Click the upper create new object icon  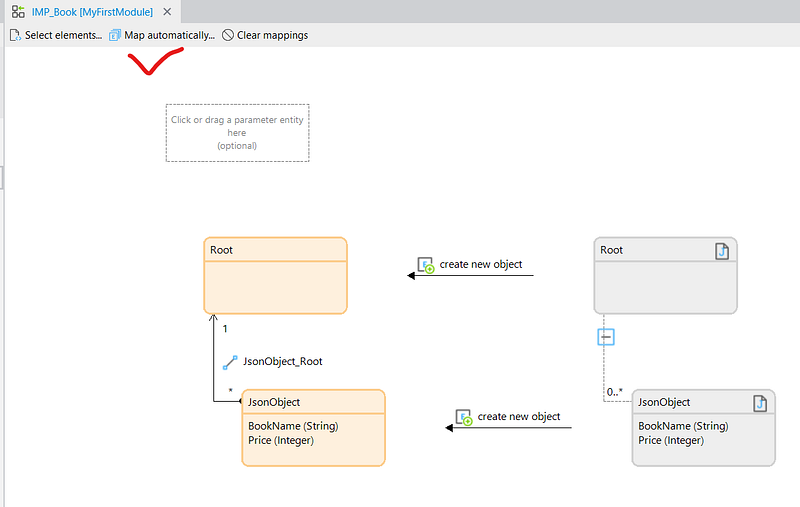coord(425,266)
